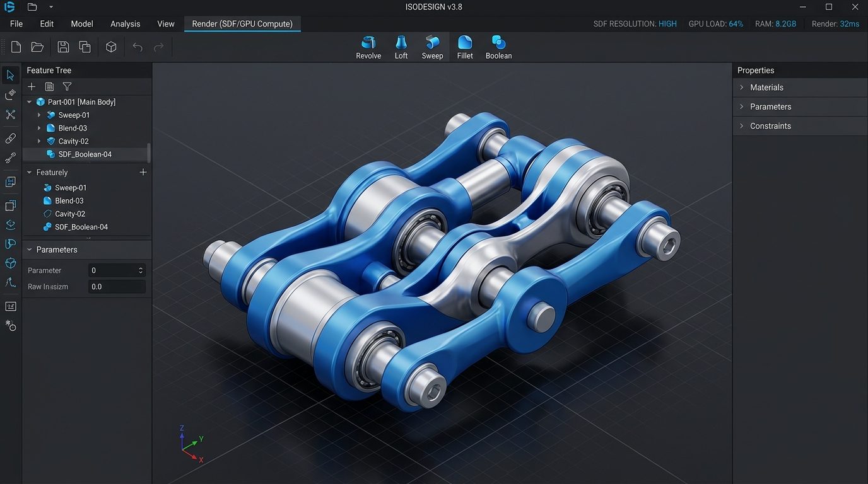Collapse the left panel Parameters section
This screenshot has width=868, height=484.
click(29, 250)
